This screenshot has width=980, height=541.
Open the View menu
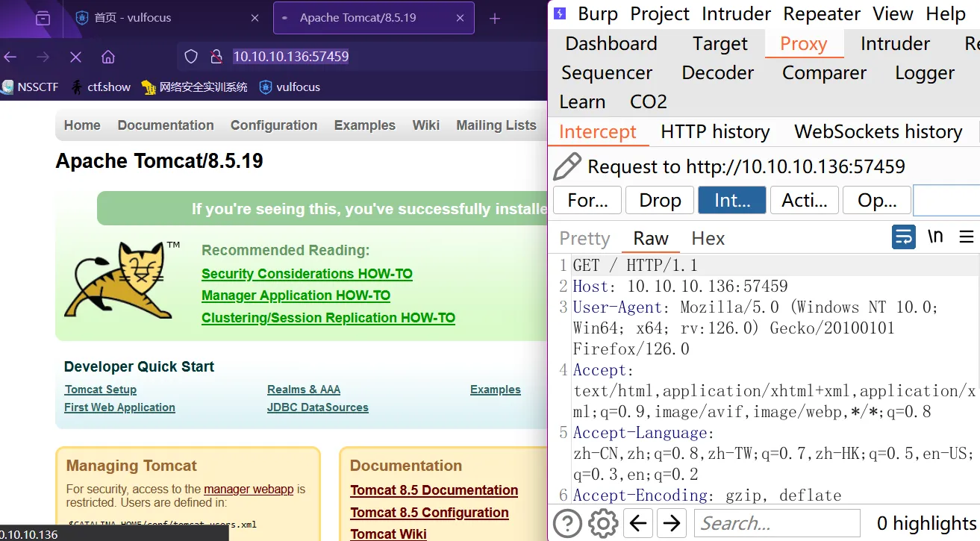(893, 14)
